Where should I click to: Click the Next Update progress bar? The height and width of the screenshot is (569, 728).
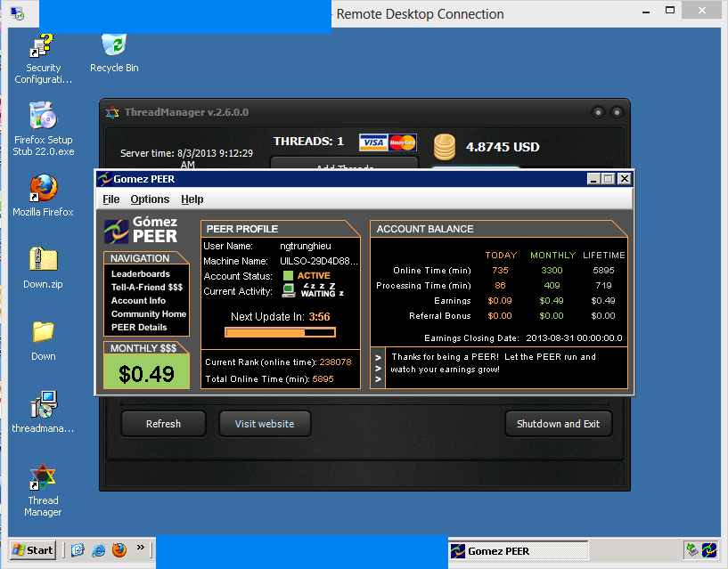pos(280,332)
